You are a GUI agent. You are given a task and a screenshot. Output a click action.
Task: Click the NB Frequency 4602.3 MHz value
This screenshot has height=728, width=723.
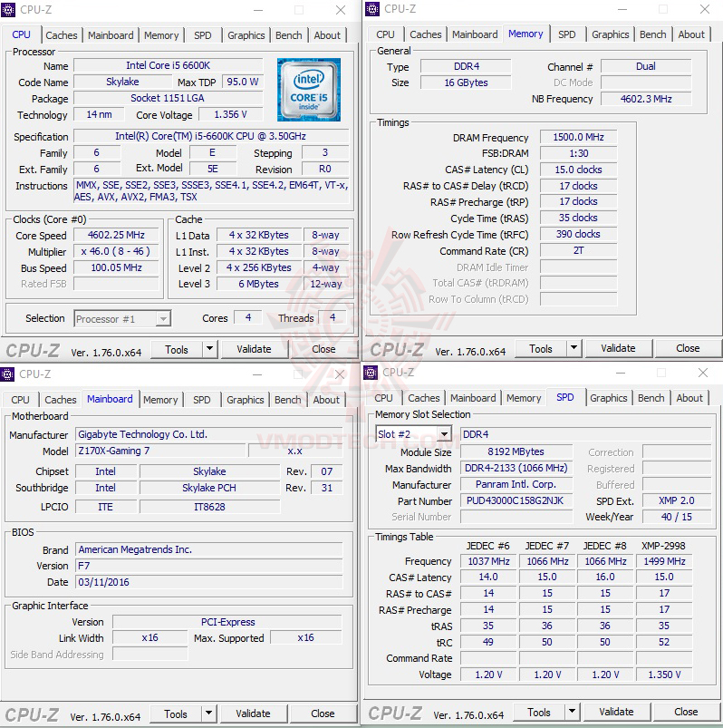646,99
